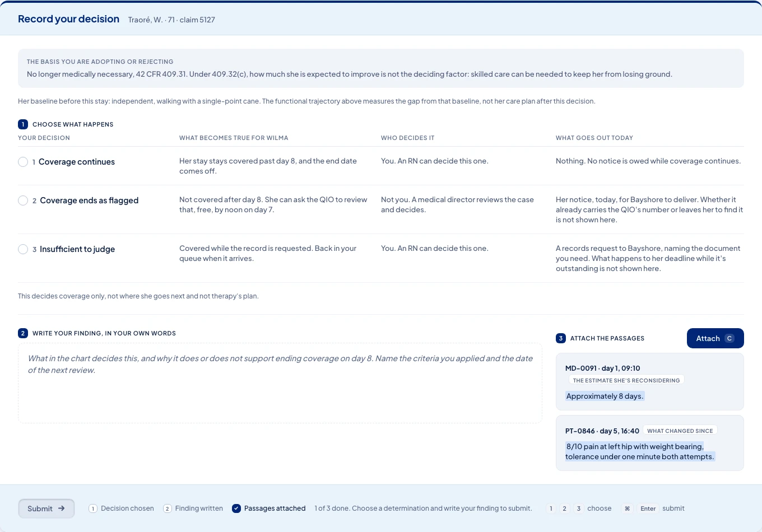Image resolution: width=762 pixels, height=532 pixels.
Task: Click the Submit button
Action: click(x=47, y=508)
